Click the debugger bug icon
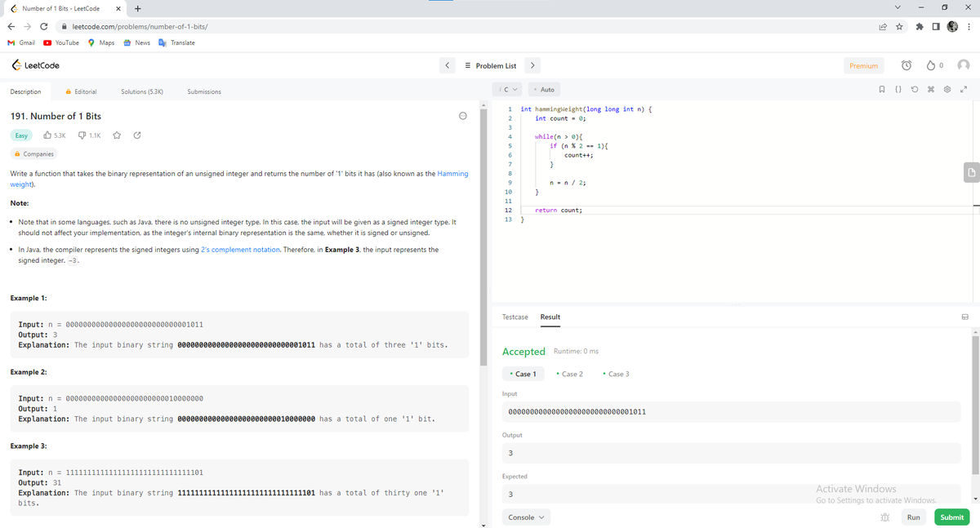This screenshot has width=980, height=528. point(884,517)
